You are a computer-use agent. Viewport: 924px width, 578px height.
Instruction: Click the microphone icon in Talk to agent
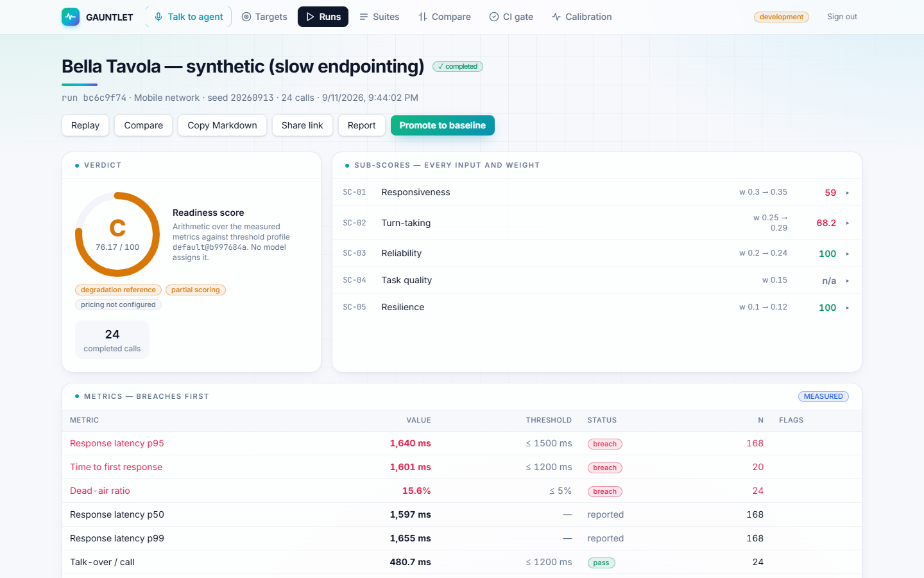pyautogui.click(x=158, y=17)
